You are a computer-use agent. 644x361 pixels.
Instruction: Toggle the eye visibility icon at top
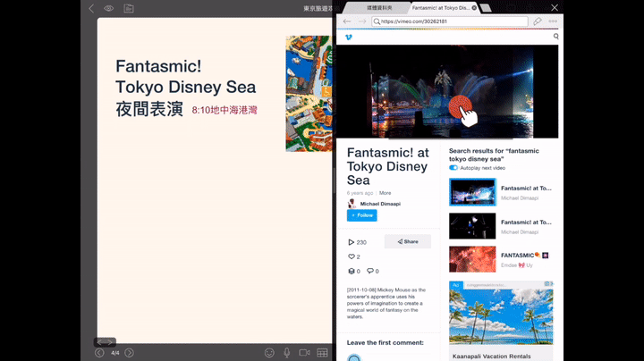[108, 8]
